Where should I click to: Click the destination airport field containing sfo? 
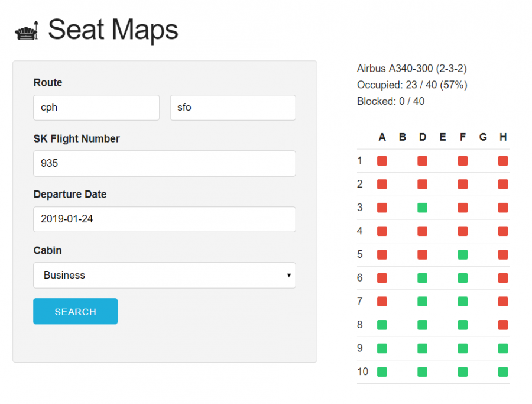(233, 108)
